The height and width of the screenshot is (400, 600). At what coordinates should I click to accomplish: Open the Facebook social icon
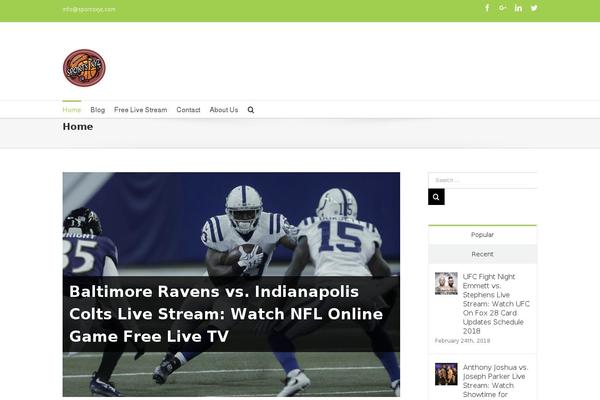(x=487, y=8)
